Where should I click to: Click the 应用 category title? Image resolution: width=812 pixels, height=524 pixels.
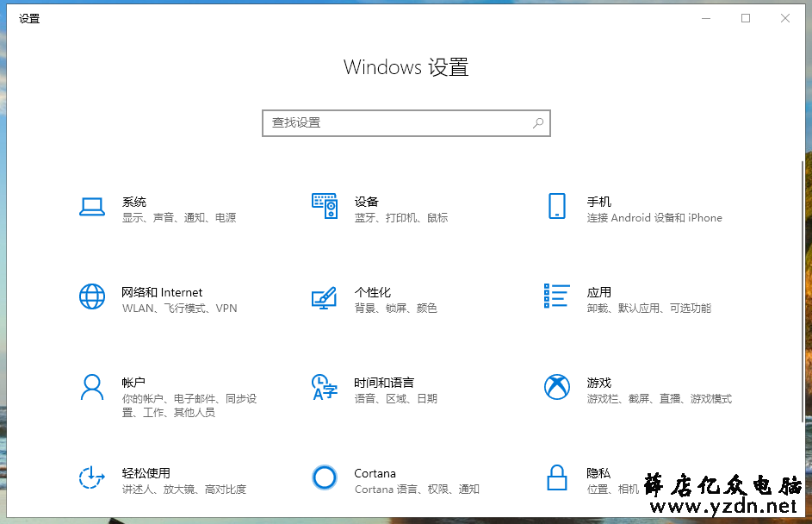(598, 292)
